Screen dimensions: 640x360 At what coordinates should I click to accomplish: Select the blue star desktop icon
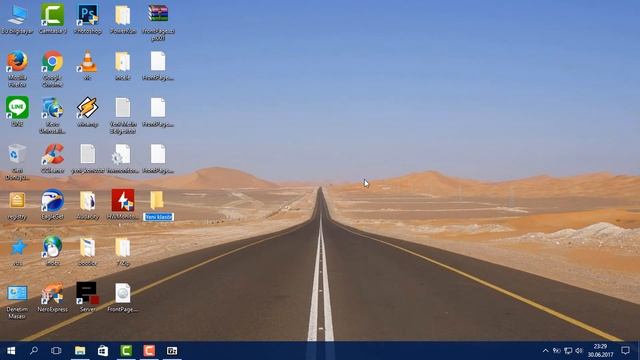tap(18, 247)
